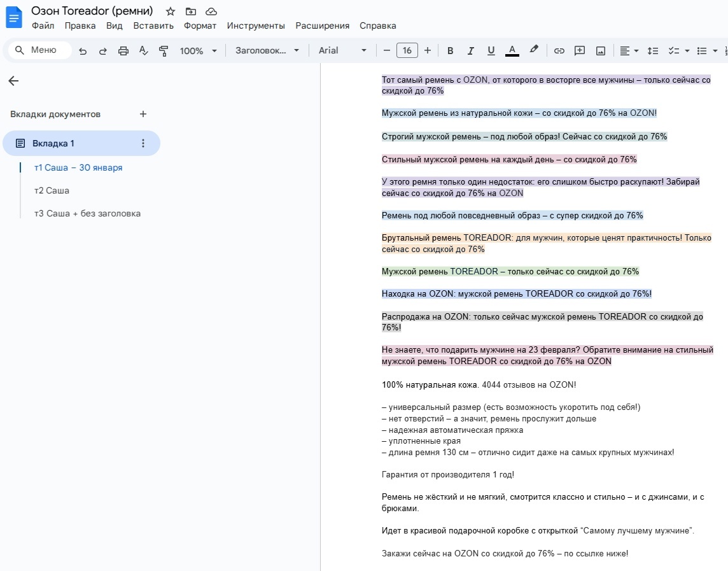Run spelling and grammar check
The image size is (728, 571).
[143, 51]
